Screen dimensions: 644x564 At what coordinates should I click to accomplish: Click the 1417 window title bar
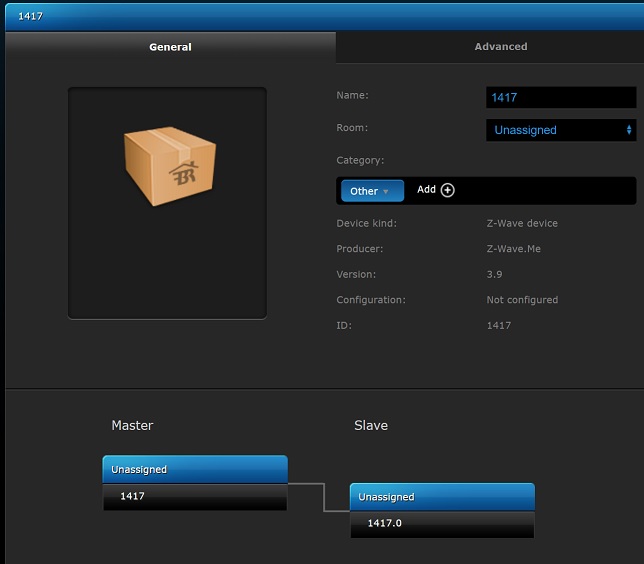point(322,16)
